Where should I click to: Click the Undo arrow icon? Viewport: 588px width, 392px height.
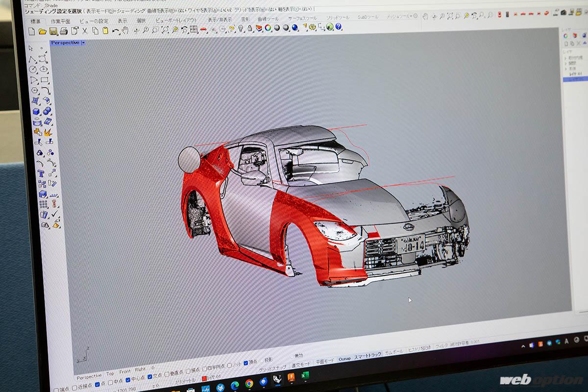[x=116, y=31]
